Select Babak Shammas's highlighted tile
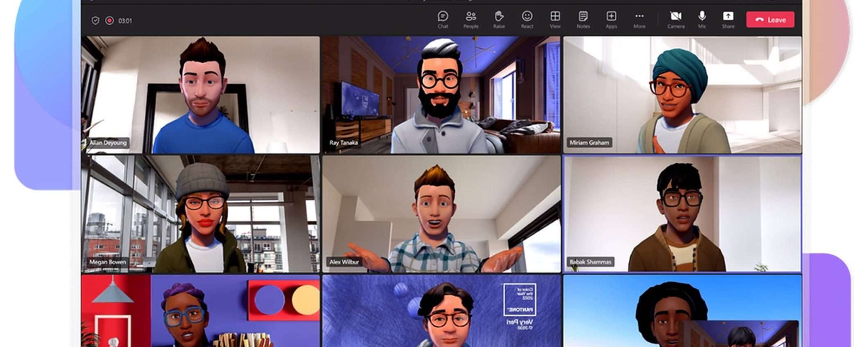Viewport: 868px width, 347px height. [x=682, y=214]
